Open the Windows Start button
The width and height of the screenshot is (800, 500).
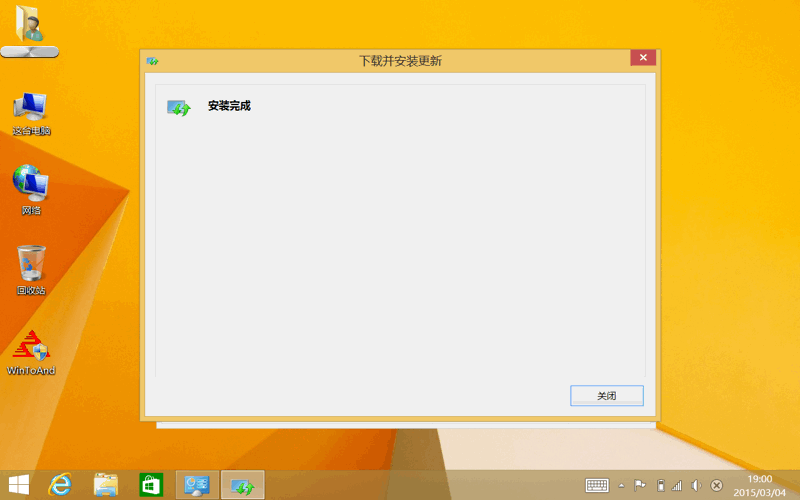19,485
